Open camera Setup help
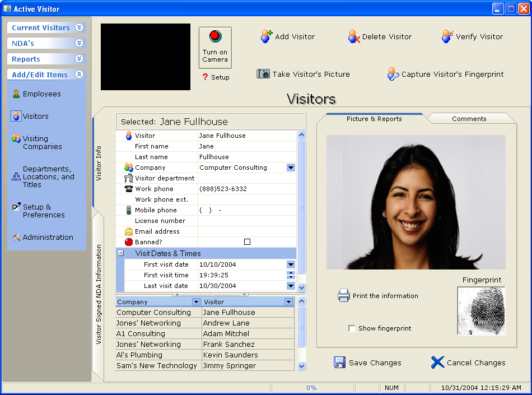532x395 pixels. pos(216,77)
